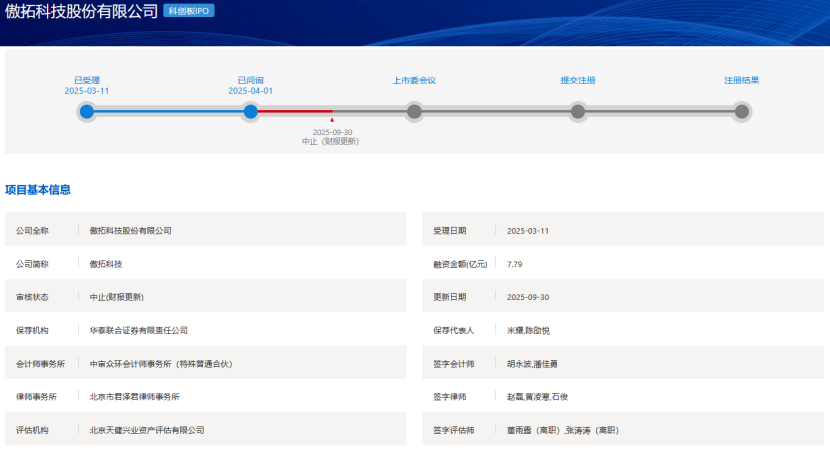Click the 注册结果 stage node
Screen dimensions: 830x450
(741, 111)
